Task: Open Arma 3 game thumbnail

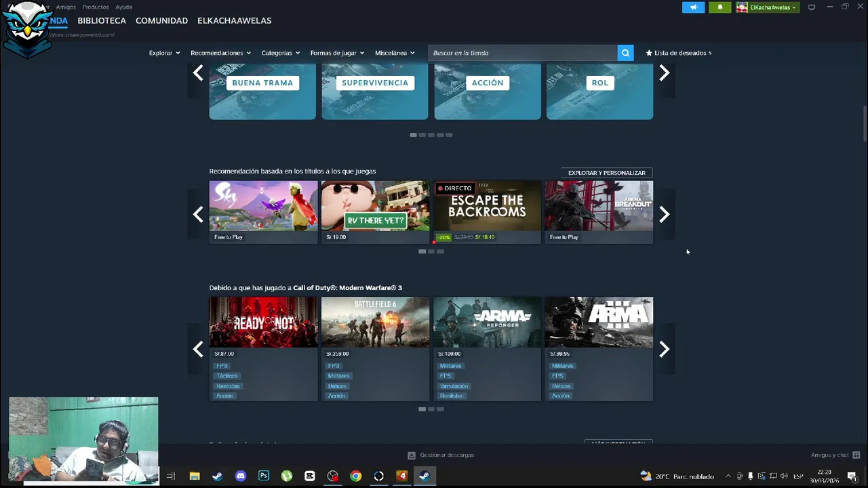Action: pos(599,322)
